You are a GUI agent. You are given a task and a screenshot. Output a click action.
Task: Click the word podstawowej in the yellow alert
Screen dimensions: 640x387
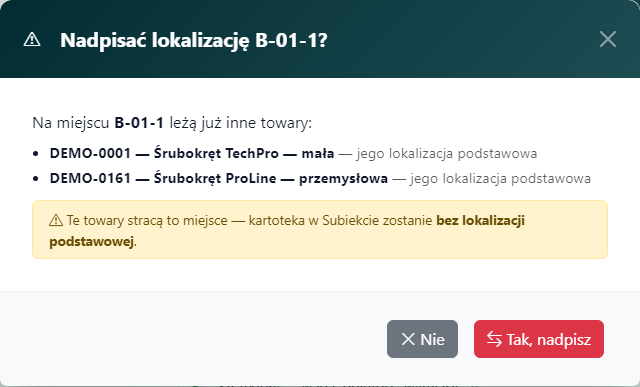(x=92, y=242)
